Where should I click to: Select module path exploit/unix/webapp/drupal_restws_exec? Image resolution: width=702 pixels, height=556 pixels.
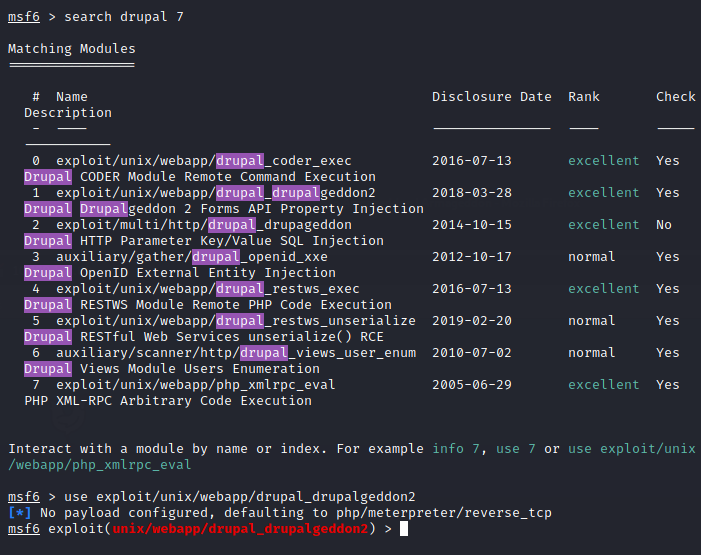click(x=208, y=289)
